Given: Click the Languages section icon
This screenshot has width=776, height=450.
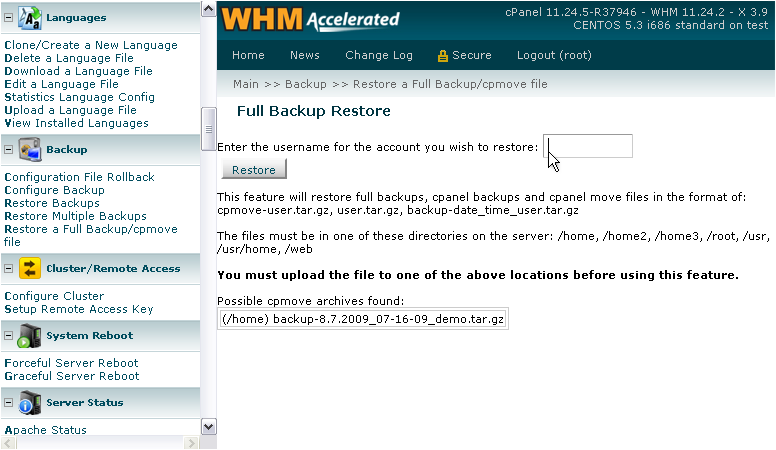Looking at the screenshot, I should click(x=29, y=17).
